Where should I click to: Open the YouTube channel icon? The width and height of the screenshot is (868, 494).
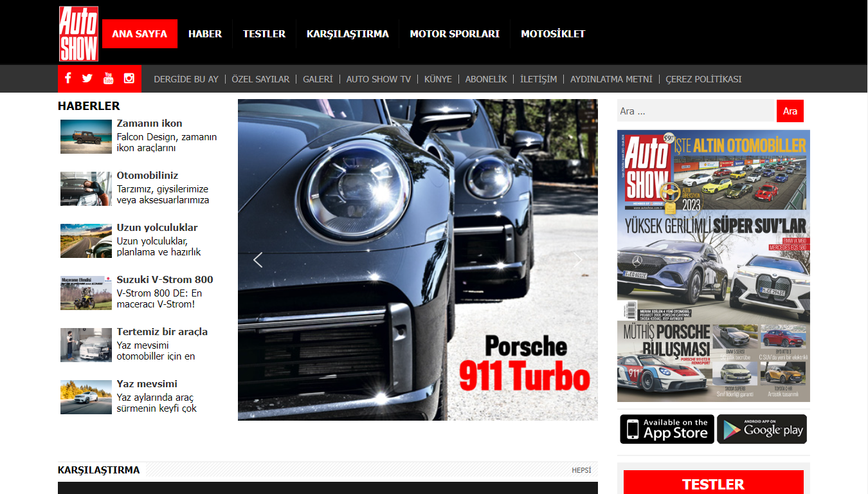pos(108,78)
